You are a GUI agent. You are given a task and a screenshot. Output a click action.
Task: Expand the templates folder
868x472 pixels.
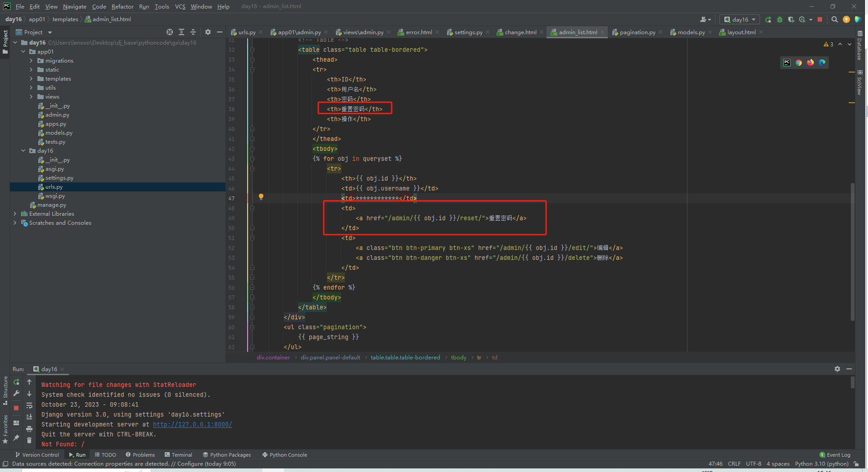(x=31, y=79)
